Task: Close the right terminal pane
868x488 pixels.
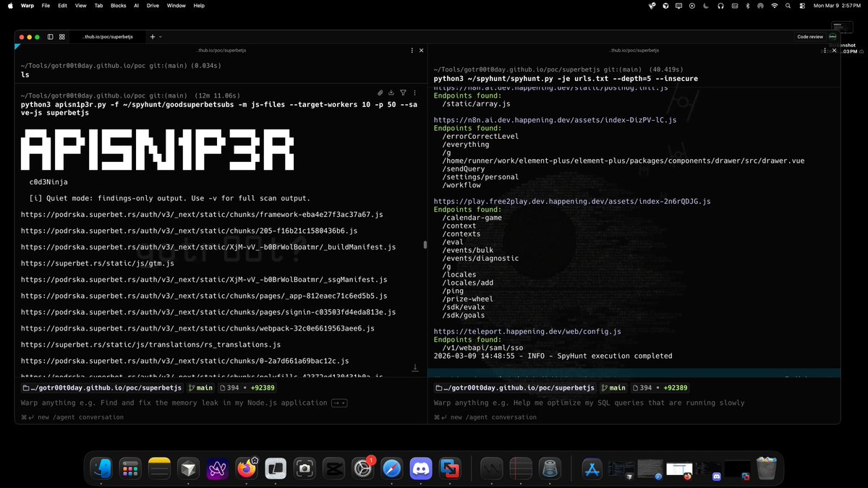Action: point(834,51)
